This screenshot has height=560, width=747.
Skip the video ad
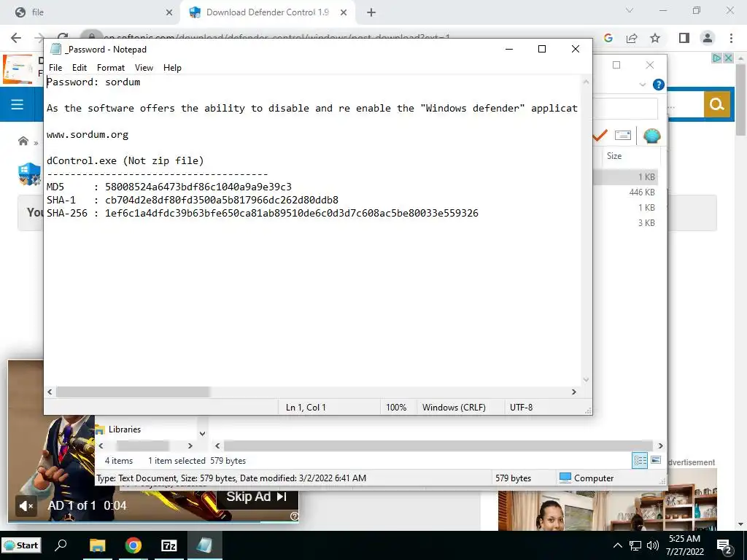click(x=257, y=497)
